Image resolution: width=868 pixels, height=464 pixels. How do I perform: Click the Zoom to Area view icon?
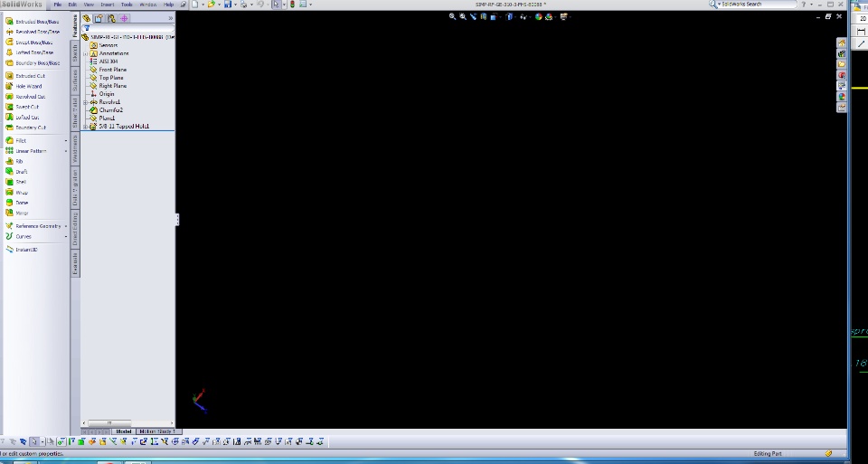tap(463, 16)
